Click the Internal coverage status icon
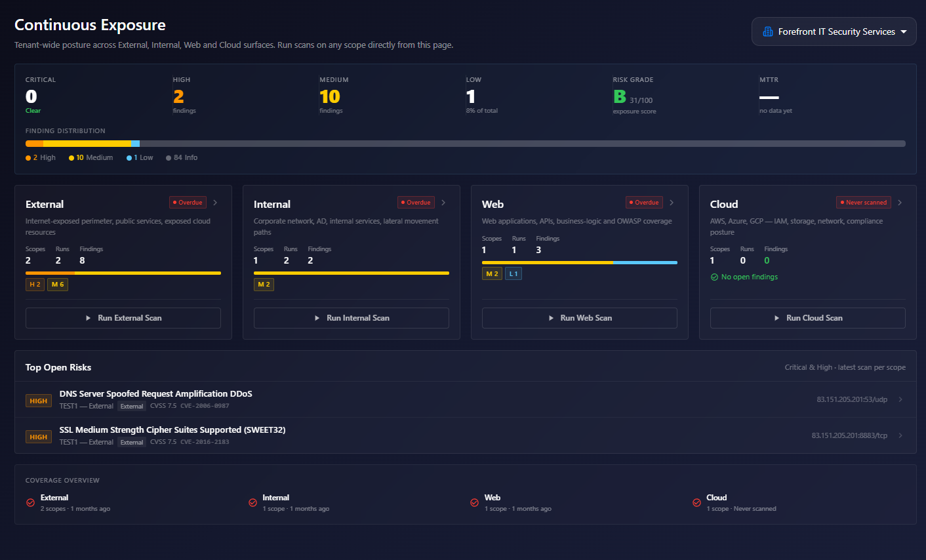The height and width of the screenshot is (560, 926). (252, 503)
